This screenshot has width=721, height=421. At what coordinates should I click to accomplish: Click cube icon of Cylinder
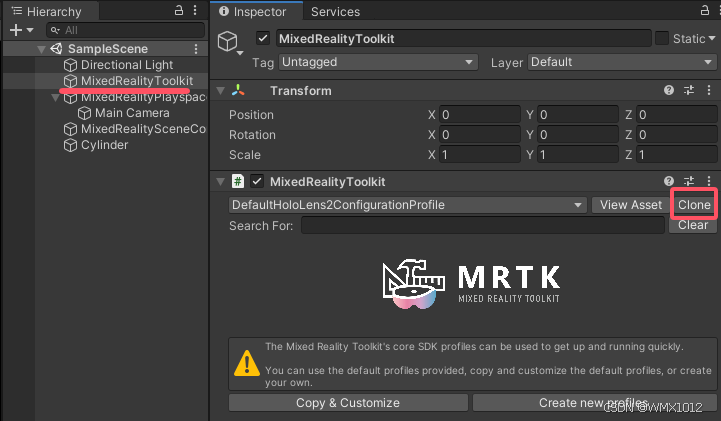pyautogui.click(x=70, y=145)
